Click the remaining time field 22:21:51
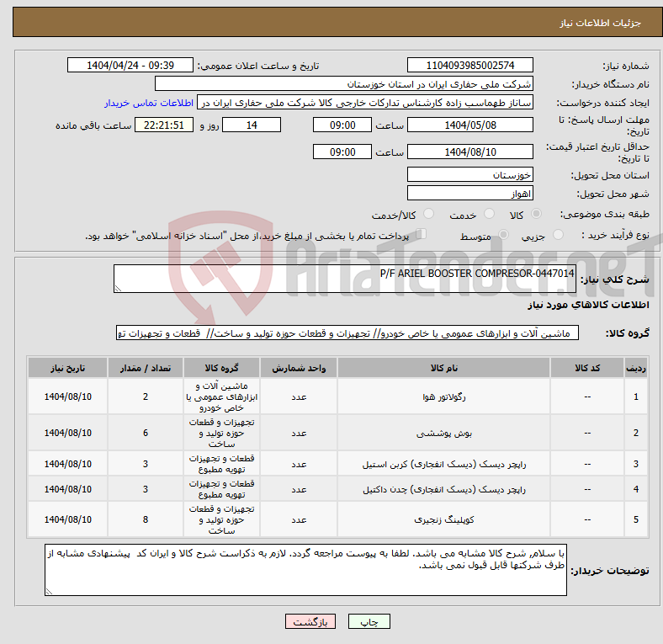663x644 pixels. (164, 125)
